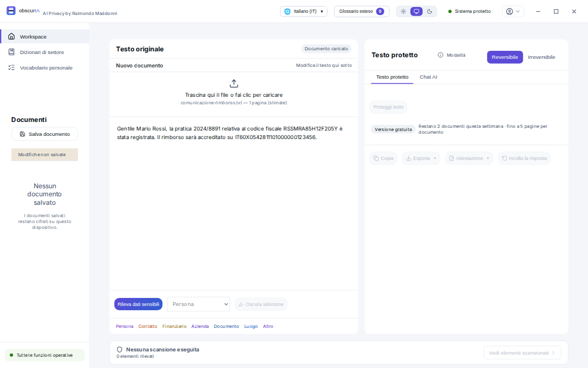
Task: Click the Vocabolario personale checklist icon
Action: [x=12, y=67]
